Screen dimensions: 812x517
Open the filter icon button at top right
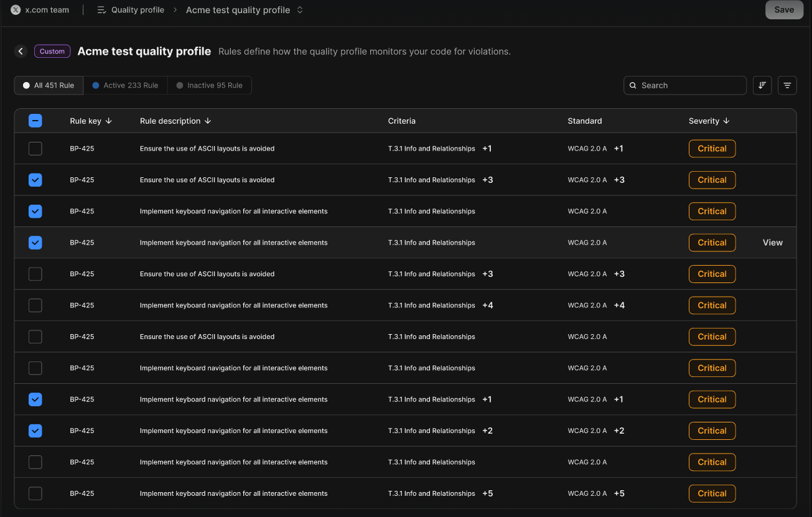click(x=787, y=85)
